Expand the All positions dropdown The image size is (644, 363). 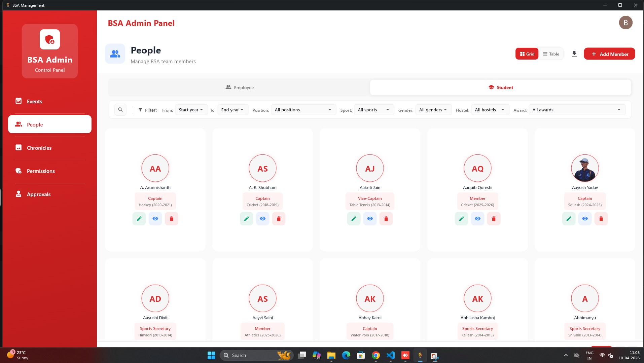pyautogui.click(x=303, y=110)
